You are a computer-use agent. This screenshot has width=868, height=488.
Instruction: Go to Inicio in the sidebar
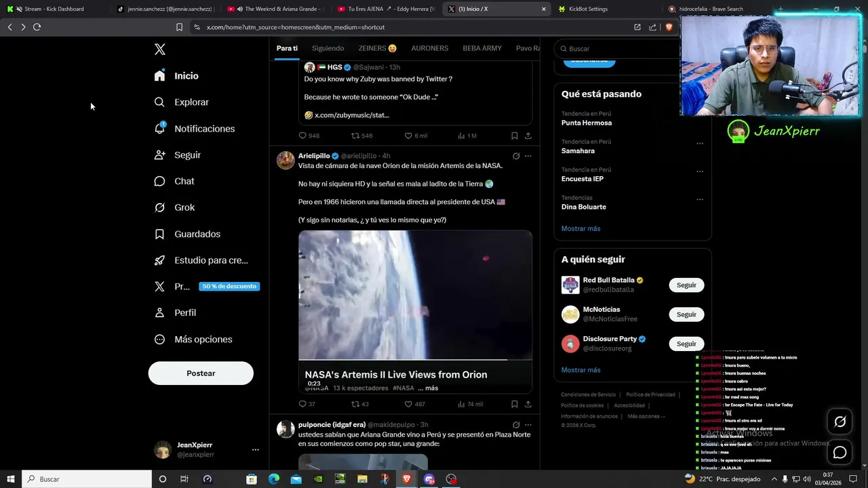click(176, 76)
